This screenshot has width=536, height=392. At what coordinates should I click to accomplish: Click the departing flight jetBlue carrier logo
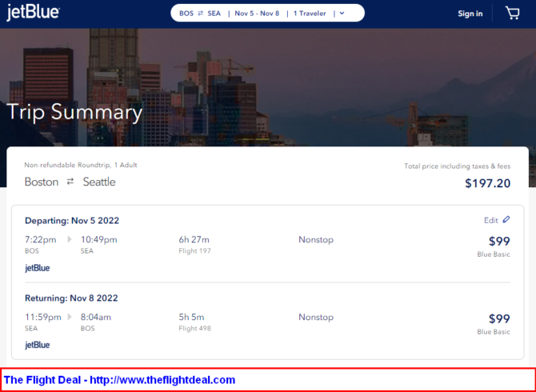pos(38,268)
